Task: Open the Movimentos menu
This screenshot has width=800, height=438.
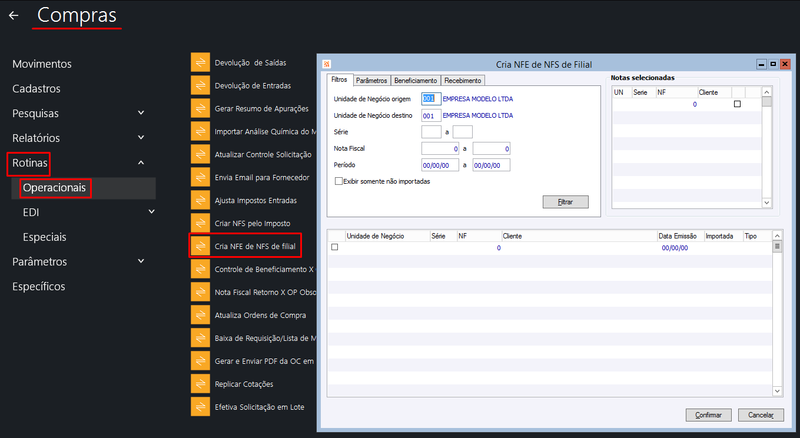Action: click(x=42, y=64)
